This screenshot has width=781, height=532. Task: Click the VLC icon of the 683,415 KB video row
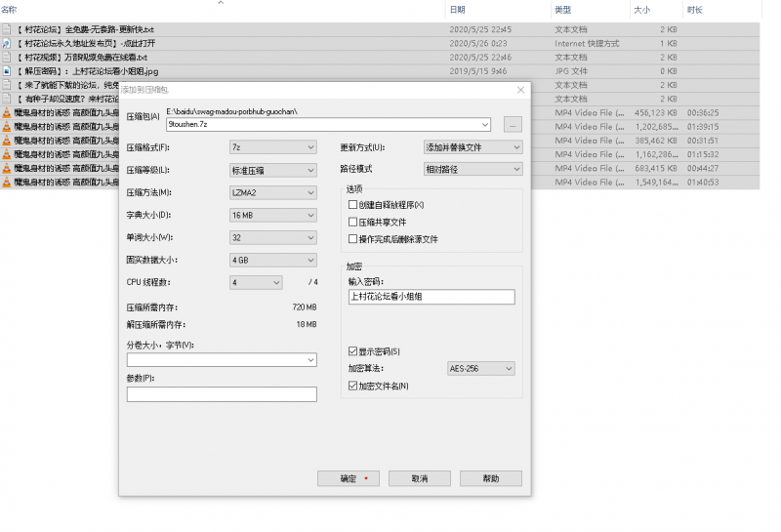pyautogui.click(x=6, y=168)
